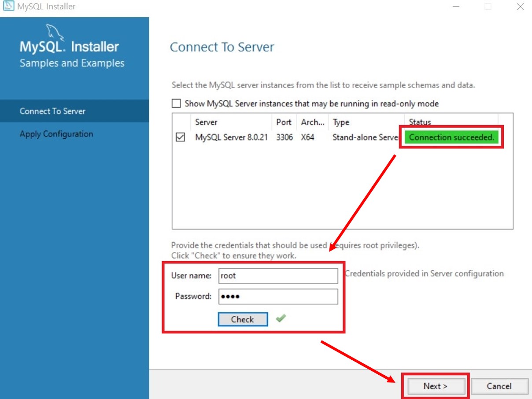Select the MySQL Server 8.0.21 cell
The image size is (532, 399).
(232, 137)
